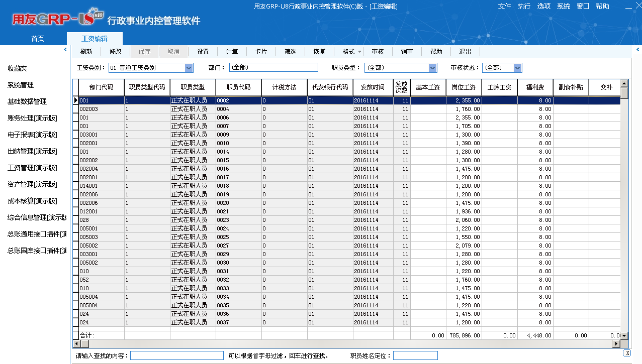Open the 窗口 menu
The image size is (642, 364).
(x=583, y=6)
